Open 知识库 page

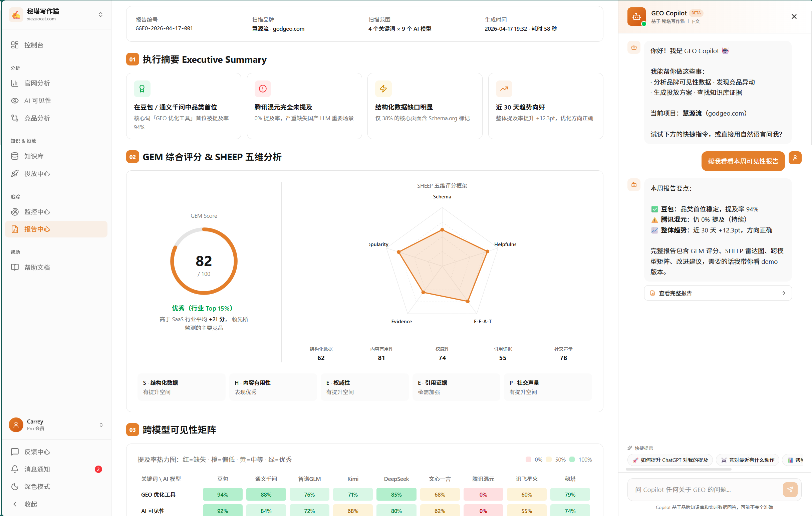pos(56,156)
